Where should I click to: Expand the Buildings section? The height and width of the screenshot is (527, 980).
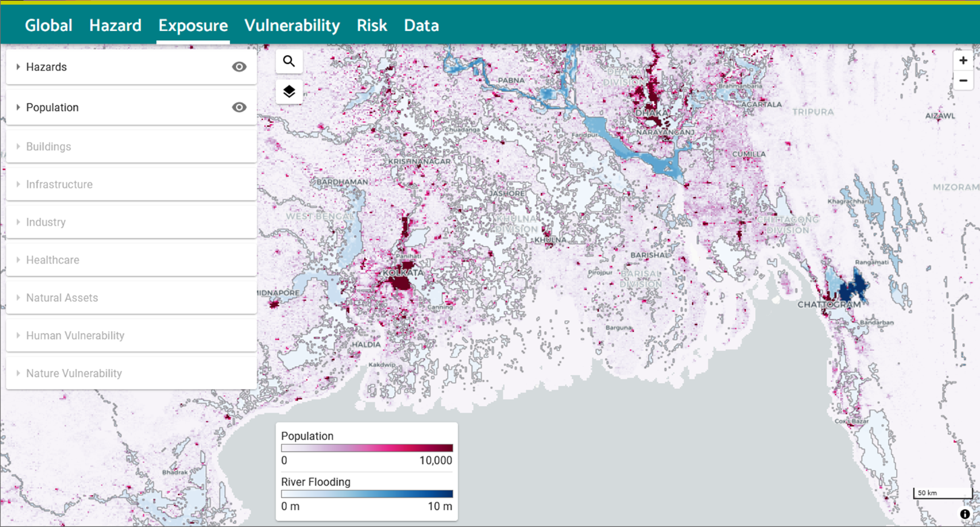coord(131,147)
